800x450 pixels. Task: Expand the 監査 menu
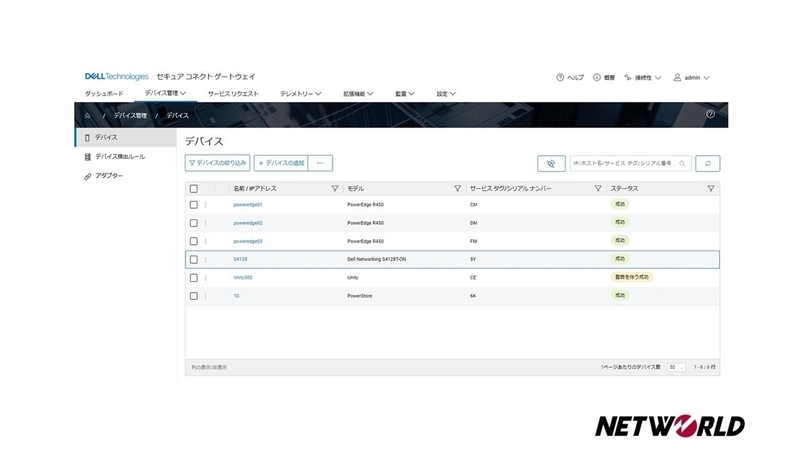point(405,94)
